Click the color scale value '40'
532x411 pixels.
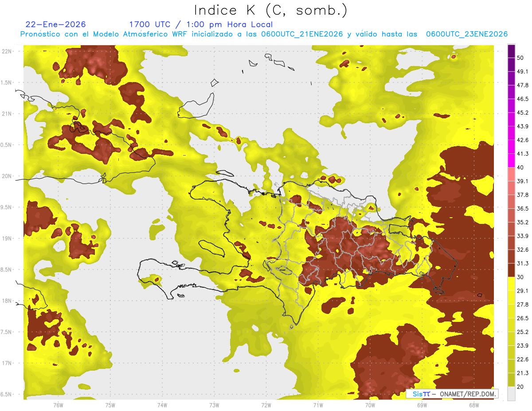[521, 168]
